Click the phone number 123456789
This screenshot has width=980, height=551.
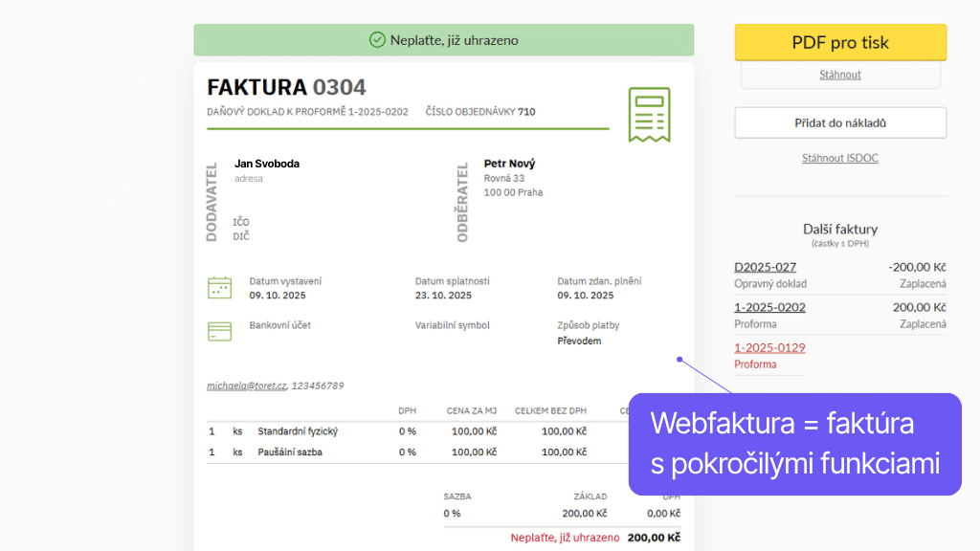318,386
